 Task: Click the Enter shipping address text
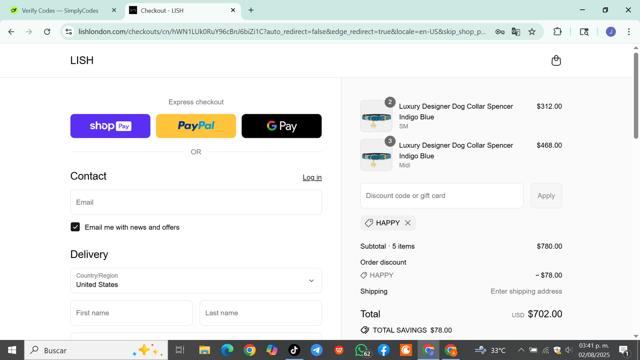pos(526,291)
